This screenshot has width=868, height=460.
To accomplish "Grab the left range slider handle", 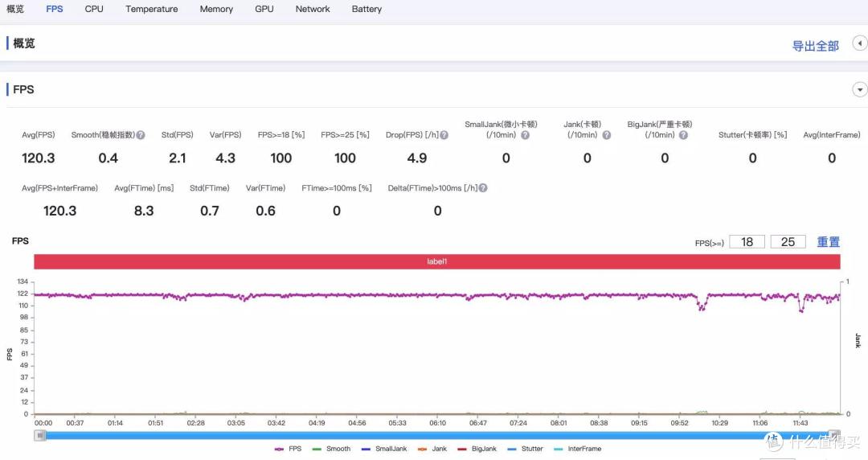I will tap(40, 436).
